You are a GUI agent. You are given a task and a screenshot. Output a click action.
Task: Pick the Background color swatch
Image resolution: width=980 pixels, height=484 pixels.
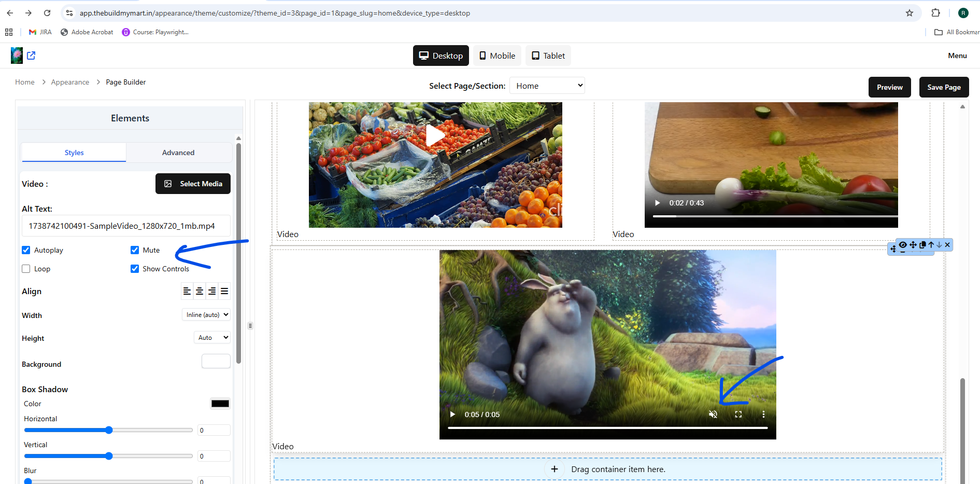pos(216,361)
